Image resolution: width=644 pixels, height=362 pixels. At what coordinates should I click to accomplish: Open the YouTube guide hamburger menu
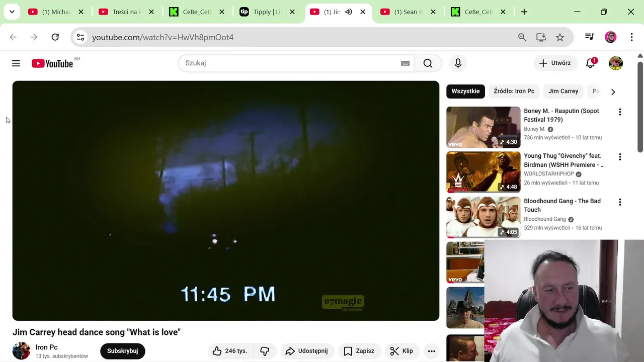click(16, 63)
